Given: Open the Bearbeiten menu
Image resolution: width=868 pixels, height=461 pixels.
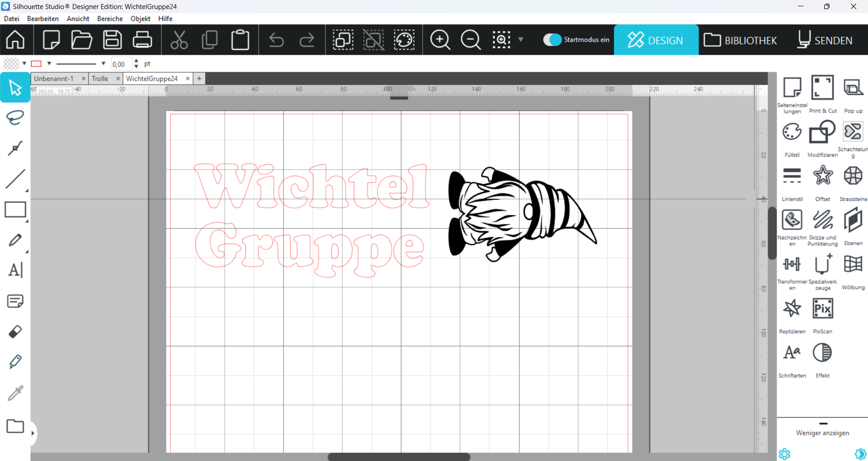Looking at the screenshot, I should point(42,19).
